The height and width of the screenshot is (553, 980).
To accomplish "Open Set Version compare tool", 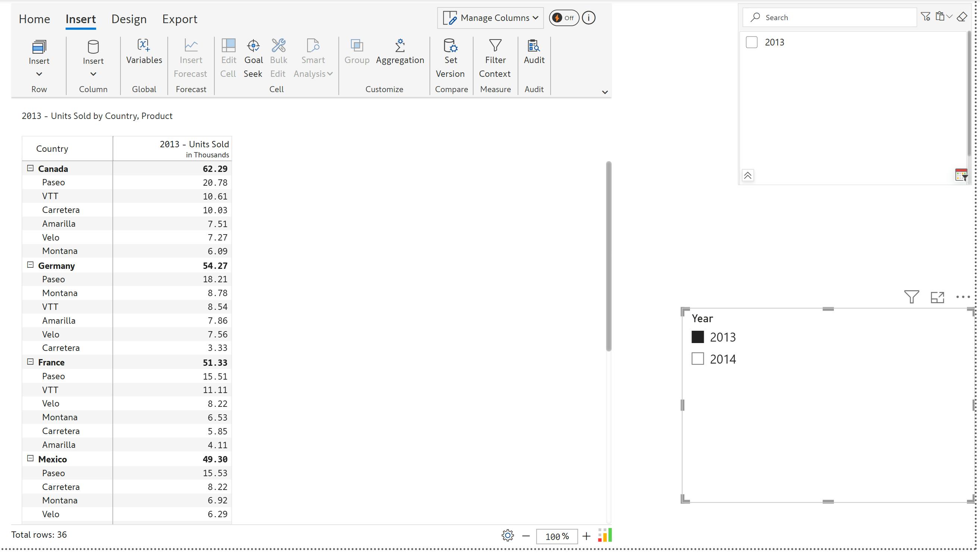I will pos(450,46).
